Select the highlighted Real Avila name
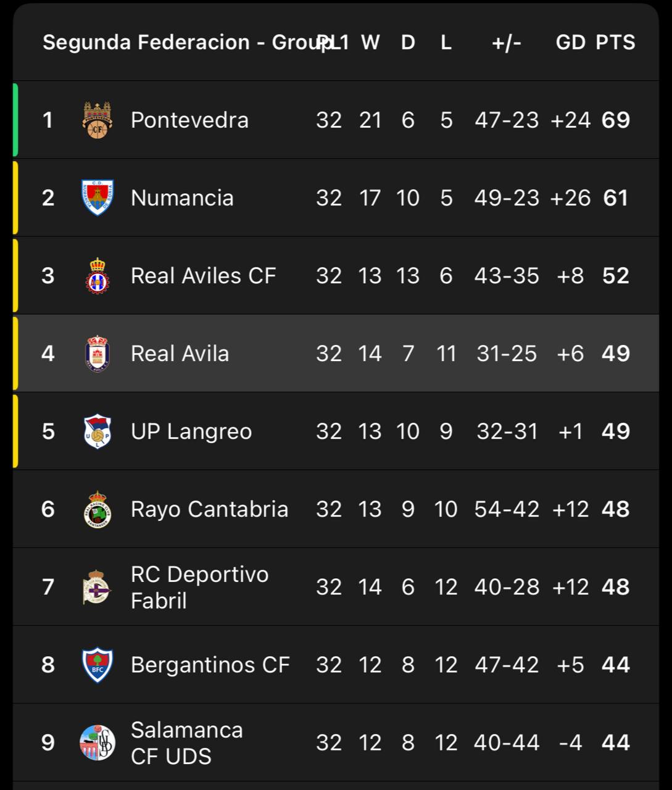This screenshot has height=790, width=672. [180, 353]
